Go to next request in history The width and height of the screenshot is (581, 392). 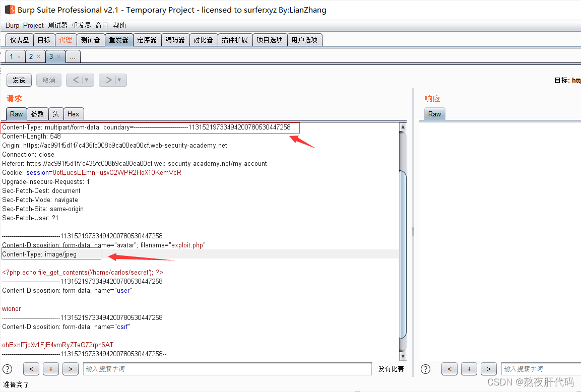(108, 80)
